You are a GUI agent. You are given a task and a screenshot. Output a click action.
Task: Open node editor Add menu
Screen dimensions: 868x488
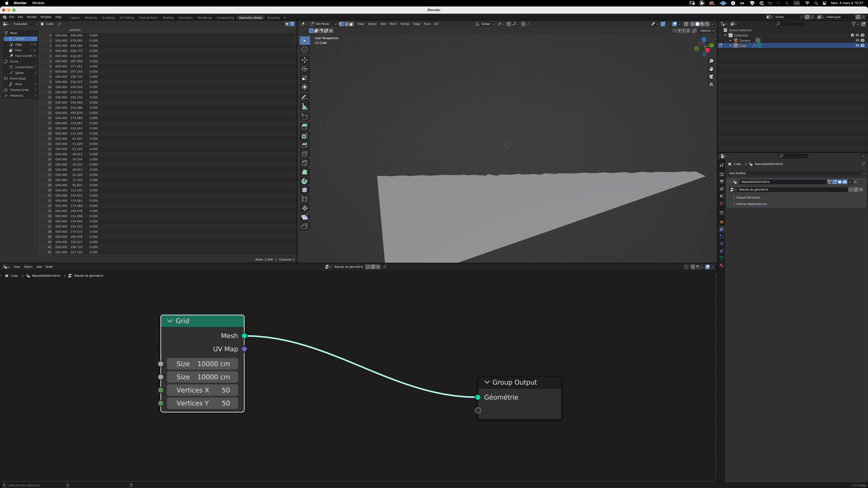pos(39,267)
